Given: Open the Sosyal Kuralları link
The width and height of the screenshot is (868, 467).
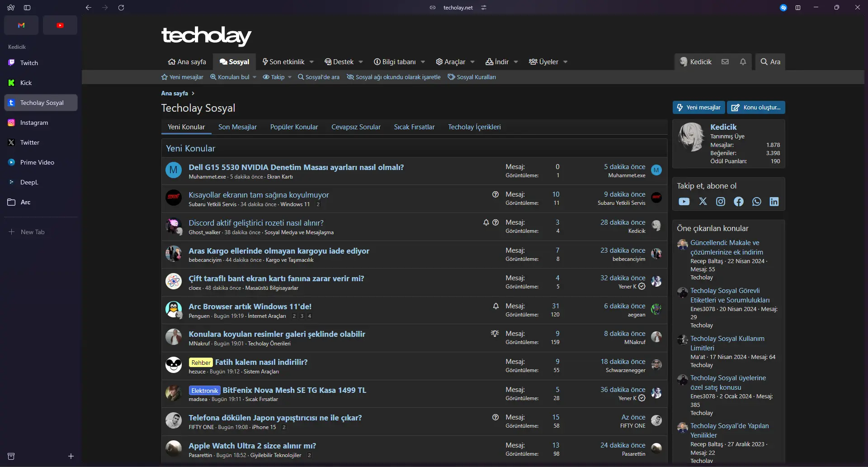Looking at the screenshot, I should click(472, 77).
